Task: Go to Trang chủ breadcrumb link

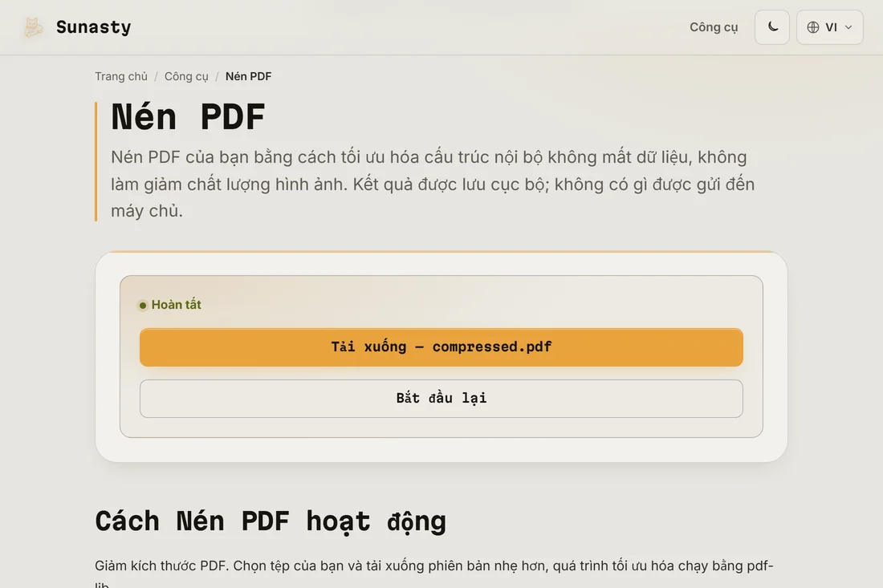Action: pos(121,76)
